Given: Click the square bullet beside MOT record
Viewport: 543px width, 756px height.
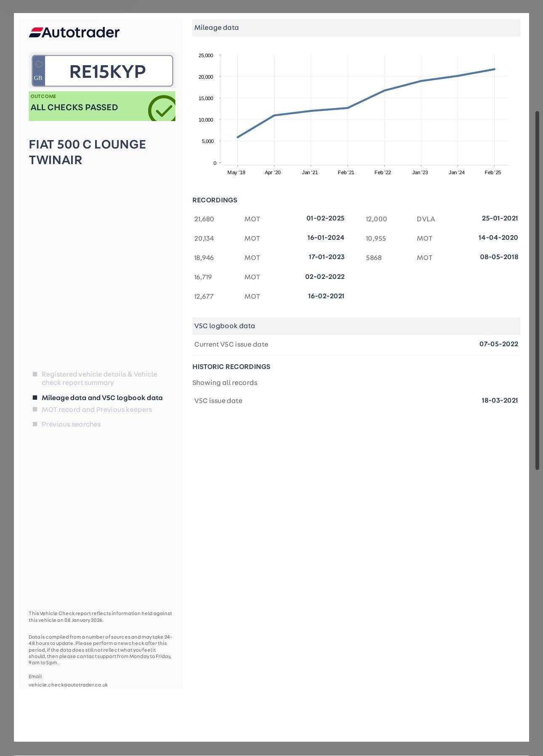Looking at the screenshot, I should (35, 409).
